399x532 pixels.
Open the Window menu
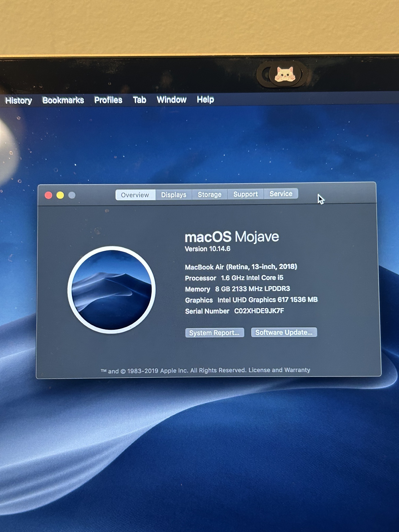coord(172,100)
